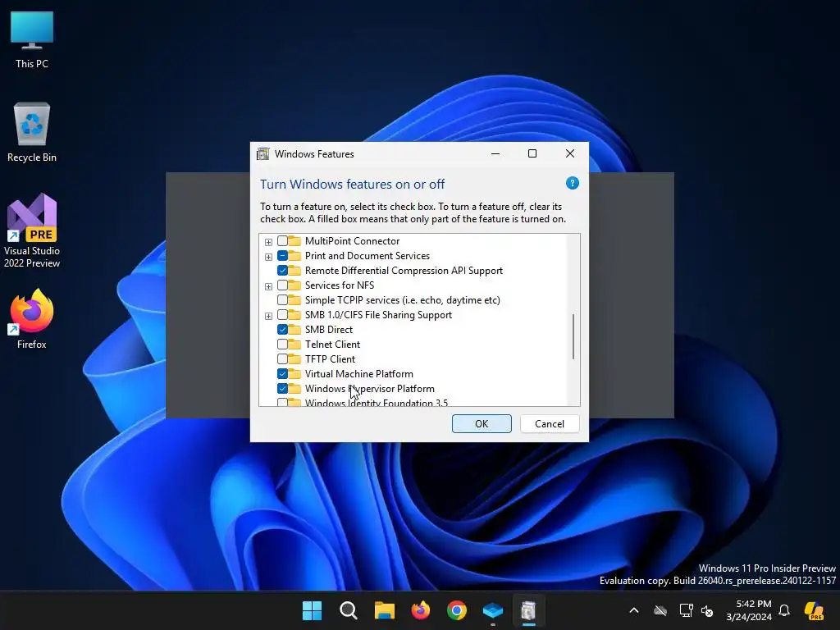Select the Print and Document Services label

tap(367, 256)
